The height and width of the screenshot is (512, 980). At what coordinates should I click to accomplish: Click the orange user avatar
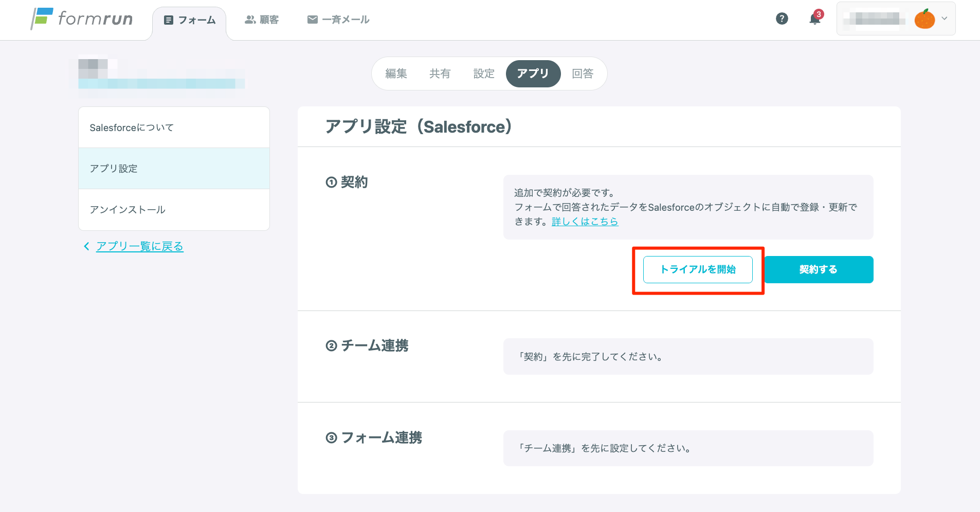(924, 19)
